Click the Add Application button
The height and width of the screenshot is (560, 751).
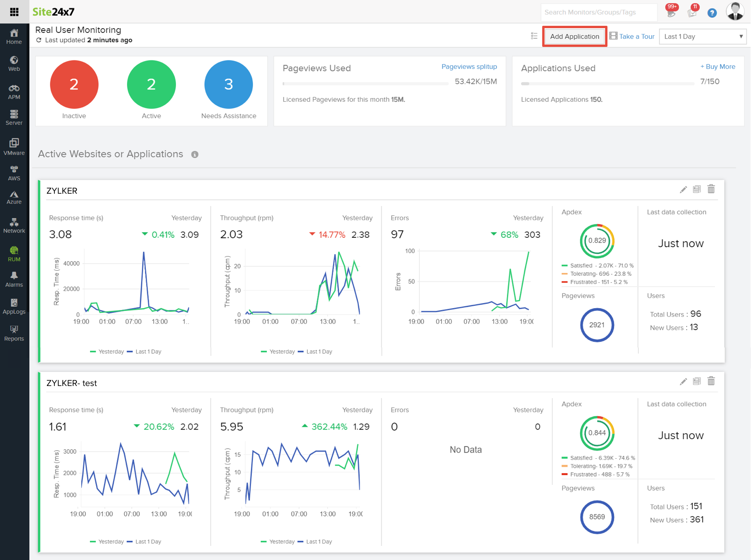tap(574, 37)
